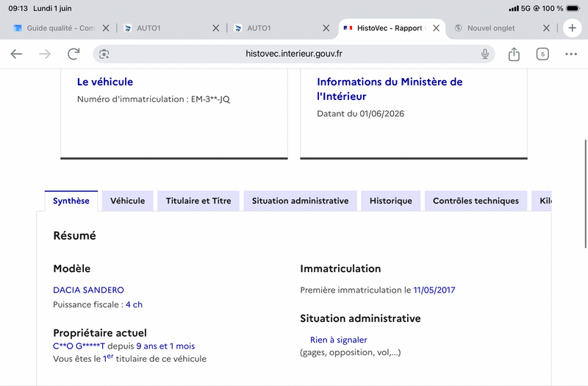Open the Titulaire et Titre tab
588x386 pixels.
[198, 201]
